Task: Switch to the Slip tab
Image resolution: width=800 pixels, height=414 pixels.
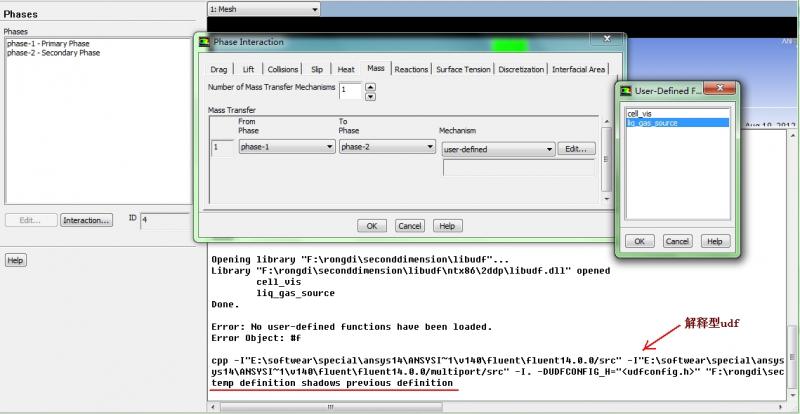Action: [317, 69]
